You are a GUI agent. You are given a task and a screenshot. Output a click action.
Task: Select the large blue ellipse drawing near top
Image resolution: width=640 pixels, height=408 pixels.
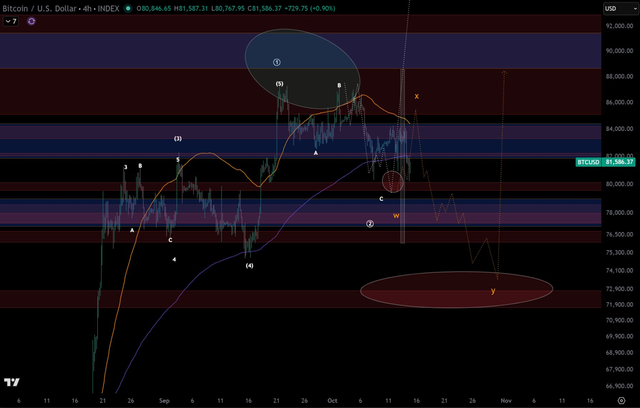click(x=302, y=69)
